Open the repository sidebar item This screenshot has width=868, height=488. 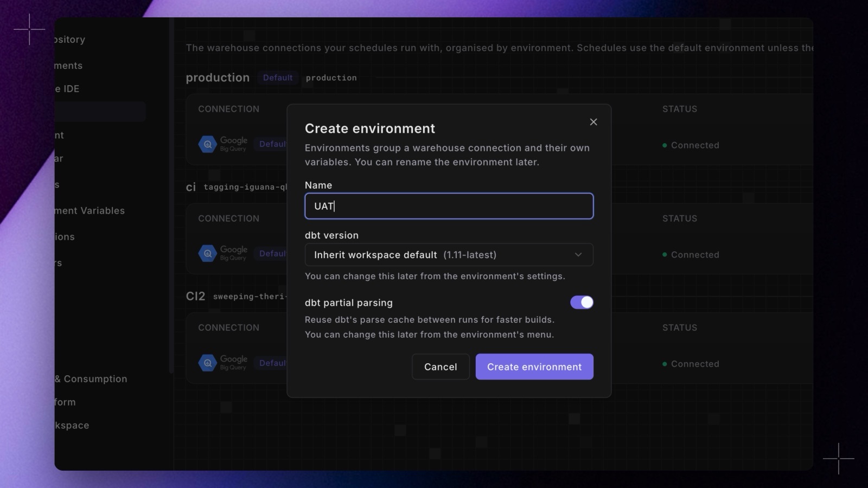click(x=70, y=40)
